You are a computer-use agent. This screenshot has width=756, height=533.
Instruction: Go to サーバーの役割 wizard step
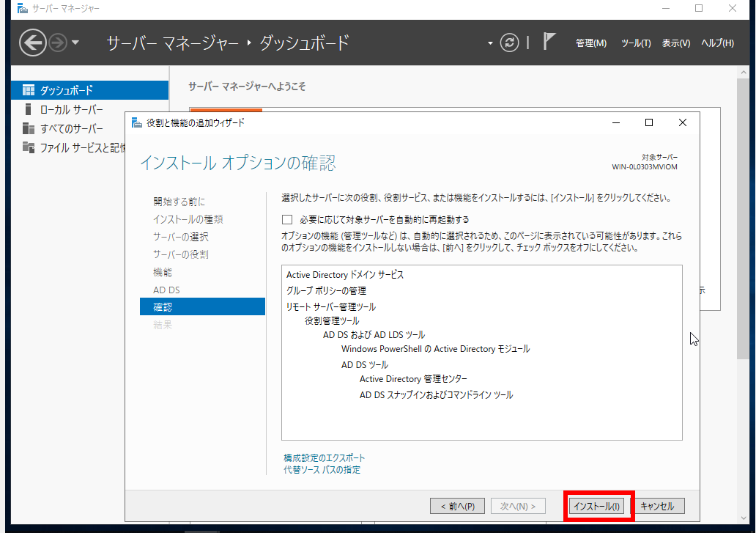pyautogui.click(x=181, y=254)
